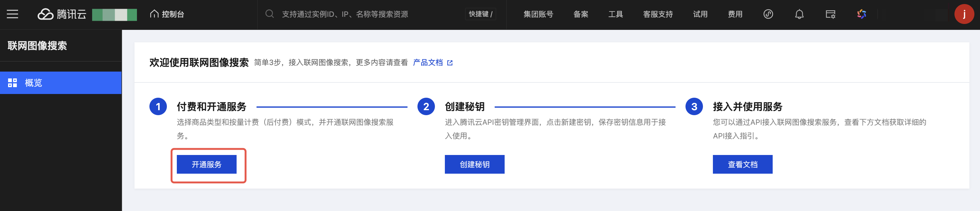This screenshot has width=980, height=211.
Task: Expand the 客服支持 menu
Action: [658, 14]
